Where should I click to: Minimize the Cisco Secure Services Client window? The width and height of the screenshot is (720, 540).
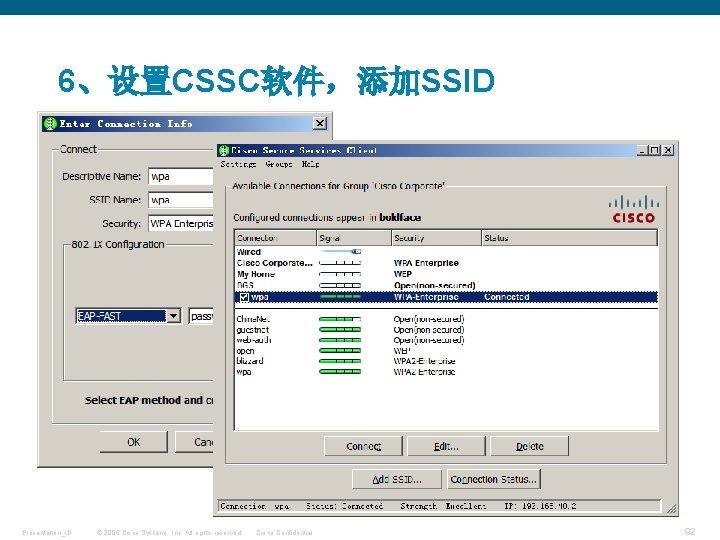(x=643, y=150)
